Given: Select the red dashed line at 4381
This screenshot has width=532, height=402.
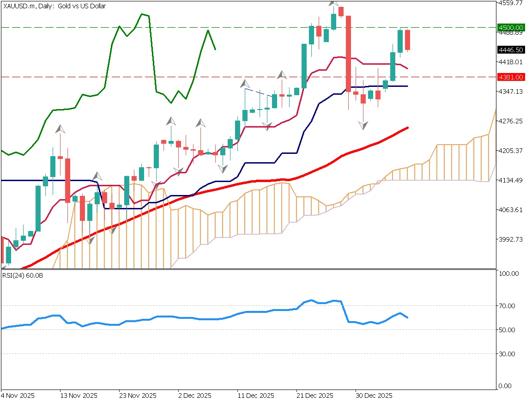Looking at the screenshot, I should [185, 77].
